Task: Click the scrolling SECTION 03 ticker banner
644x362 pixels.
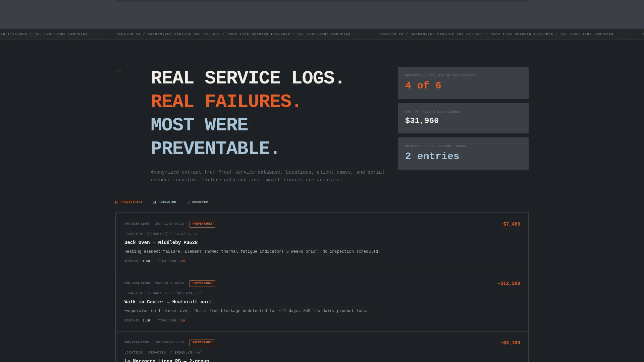Action: (x=322, y=34)
